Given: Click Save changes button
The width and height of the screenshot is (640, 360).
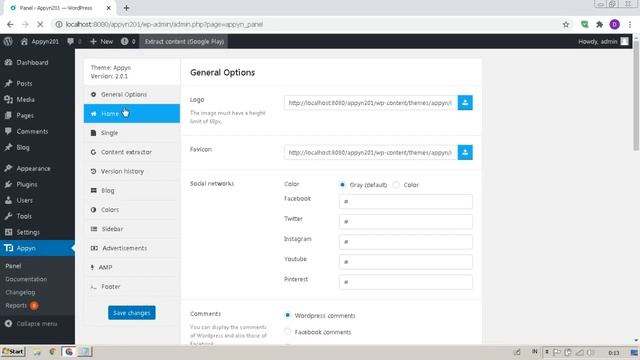Looking at the screenshot, I should pos(132,313).
